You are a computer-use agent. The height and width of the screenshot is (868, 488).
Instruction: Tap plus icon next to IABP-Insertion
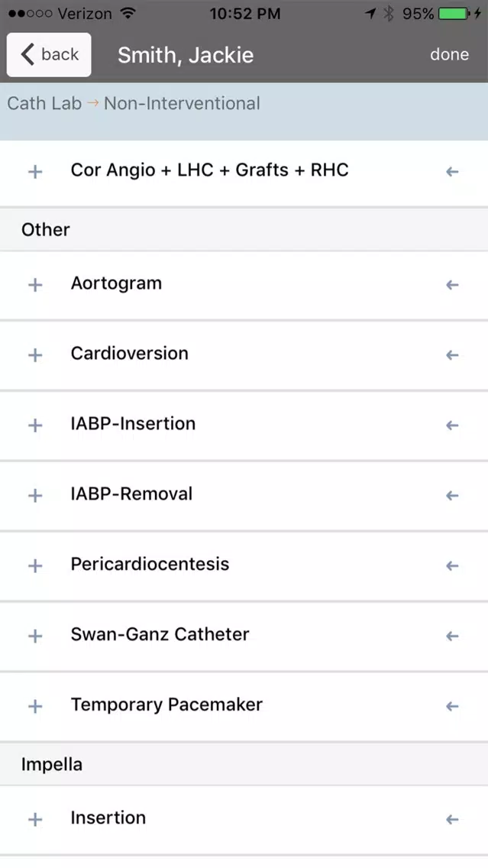point(35,425)
